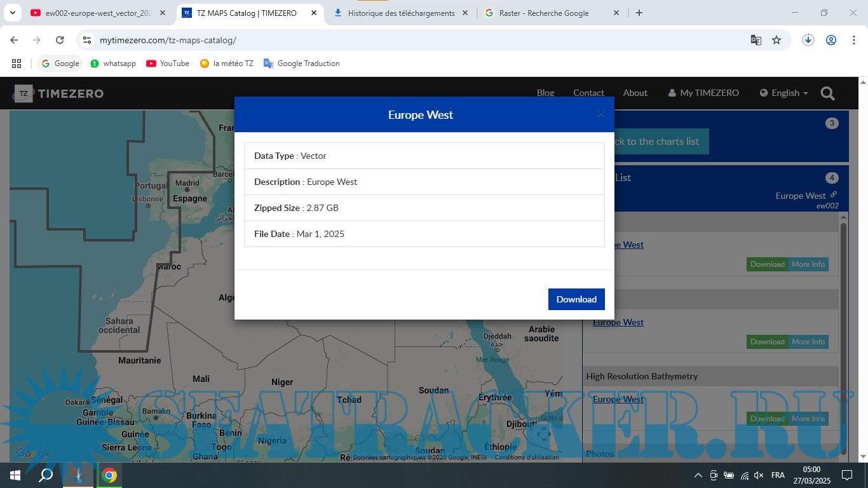
Task: Bookmark this page with the star icon
Action: (x=776, y=40)
